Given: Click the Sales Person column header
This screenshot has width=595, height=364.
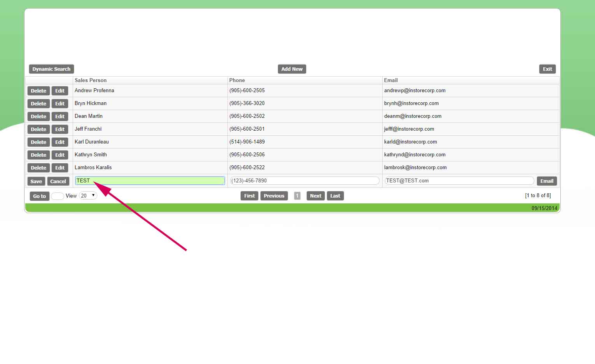Looking at the screenshot, I should (x=91, y=80).
